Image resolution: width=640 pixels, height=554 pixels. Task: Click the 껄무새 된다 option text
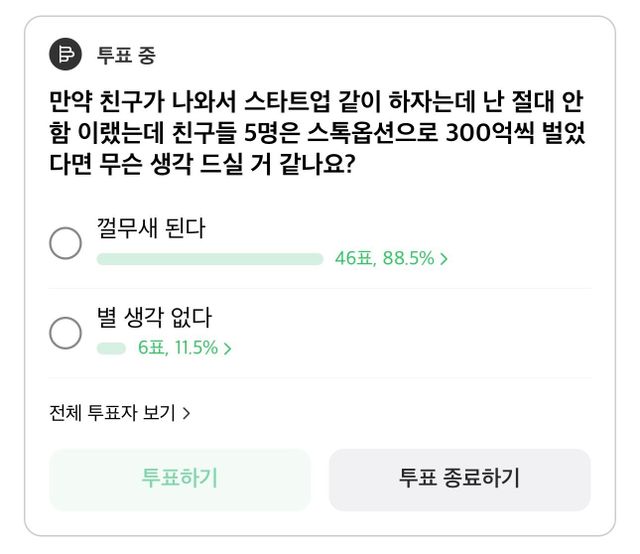(151, 228)
